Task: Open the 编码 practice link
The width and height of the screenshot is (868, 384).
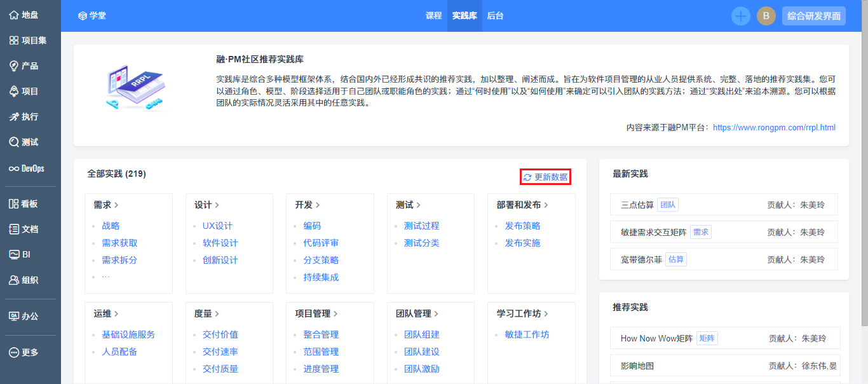Action: [312, 226]
